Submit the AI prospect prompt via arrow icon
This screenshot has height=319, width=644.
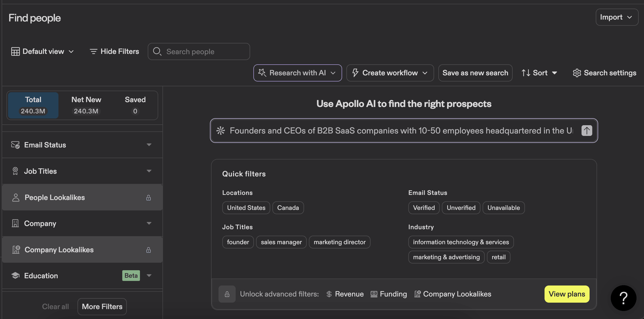coord(587,131)
